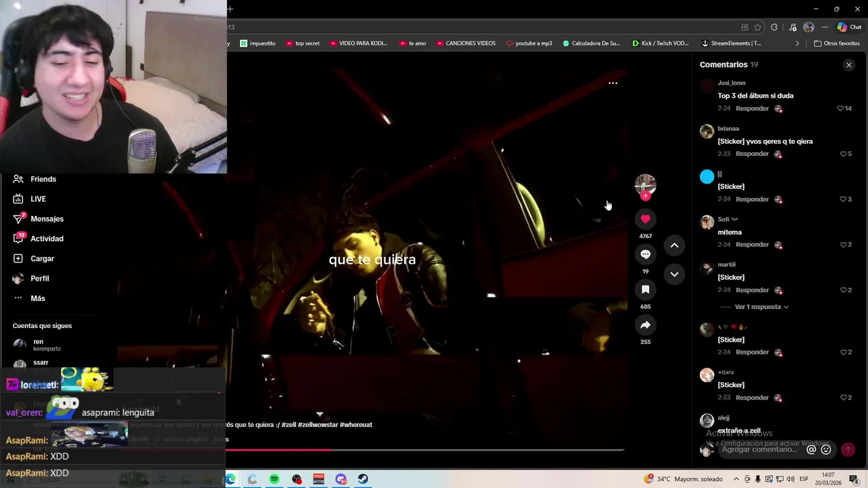Like +tiara's sticker comment
This screenshot has width=868, height=488.
pyautogui.click(x=844, y=398)
